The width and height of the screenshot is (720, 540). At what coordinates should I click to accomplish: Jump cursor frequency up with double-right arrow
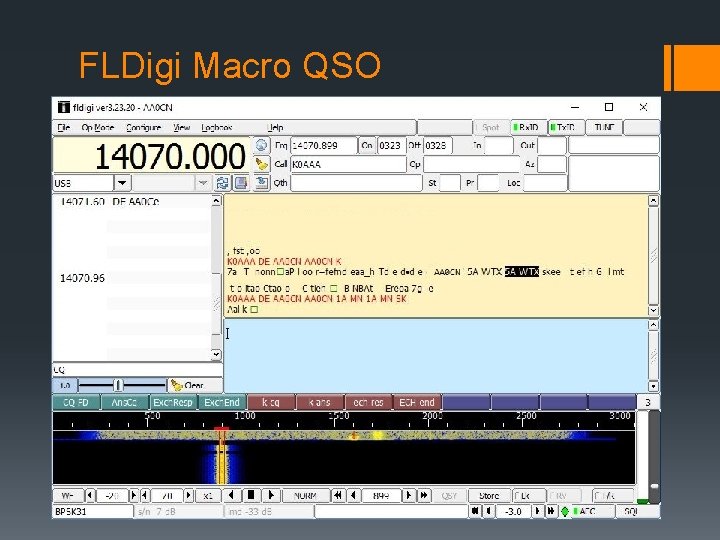coord(423,495)
